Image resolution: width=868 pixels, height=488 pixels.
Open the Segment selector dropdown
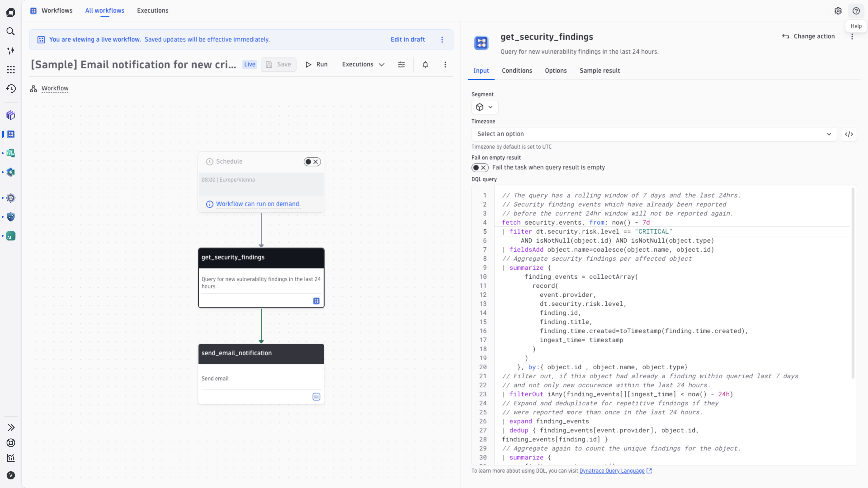coord(485,107)
